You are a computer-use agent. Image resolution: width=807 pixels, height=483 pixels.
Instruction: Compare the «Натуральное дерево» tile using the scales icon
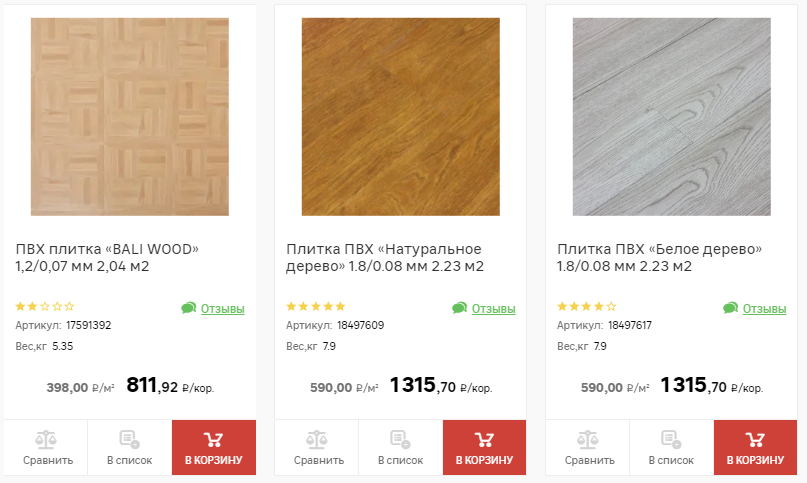(318, 447)
